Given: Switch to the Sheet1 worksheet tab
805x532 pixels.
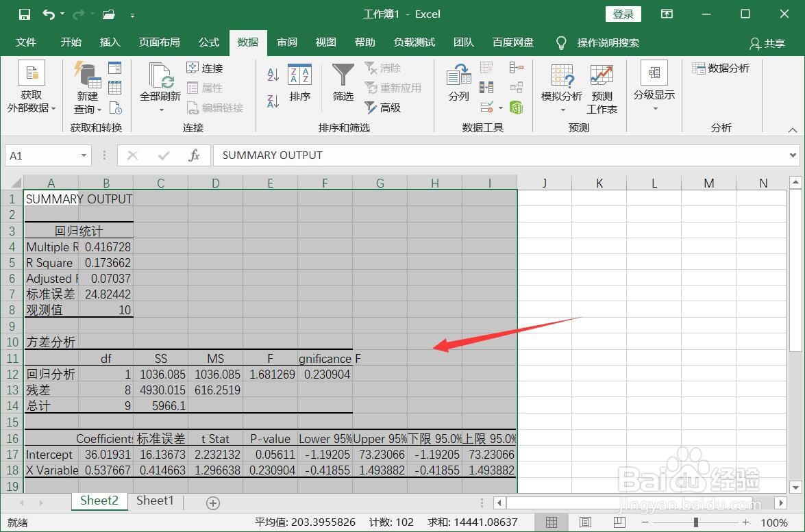Looking at the screenshot, I should 155,501.
